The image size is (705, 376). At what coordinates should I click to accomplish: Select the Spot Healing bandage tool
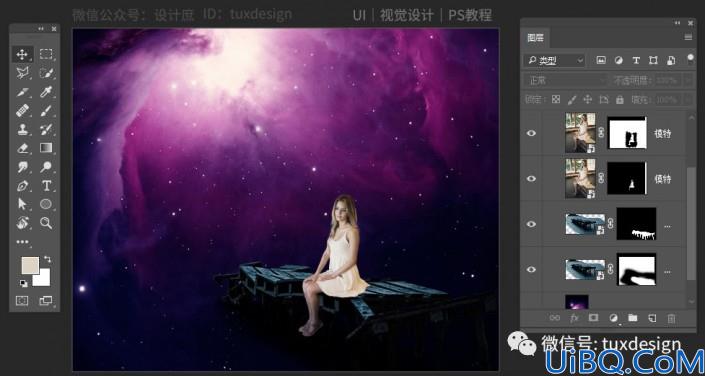click(22, 111)
